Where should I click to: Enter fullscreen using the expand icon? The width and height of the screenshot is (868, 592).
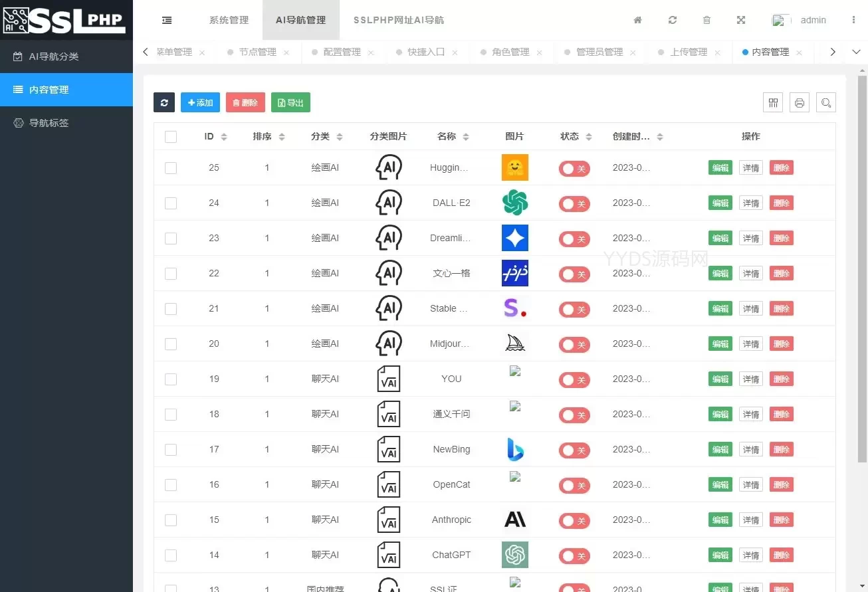[x=741, y=20]
